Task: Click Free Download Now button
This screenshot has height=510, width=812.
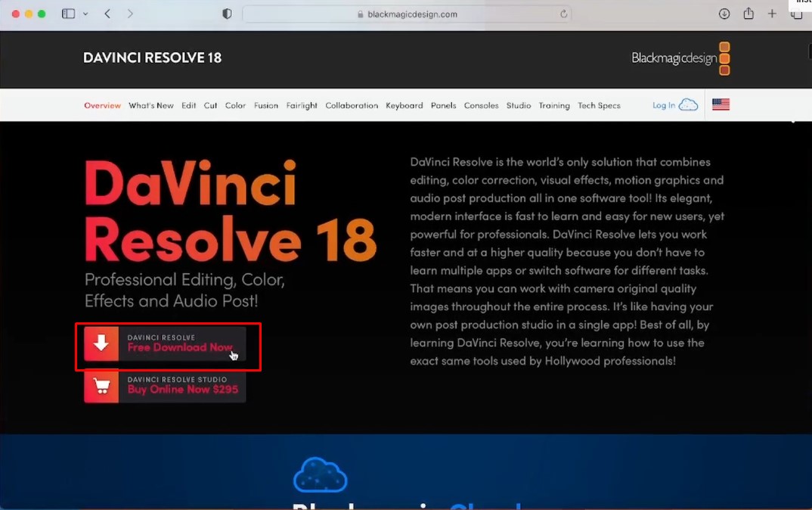Action: tap(165, 344)
